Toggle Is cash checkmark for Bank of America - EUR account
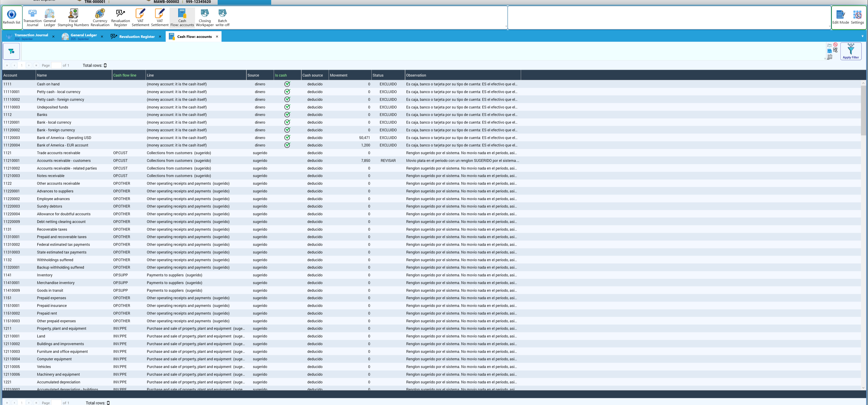 point(287,145)
